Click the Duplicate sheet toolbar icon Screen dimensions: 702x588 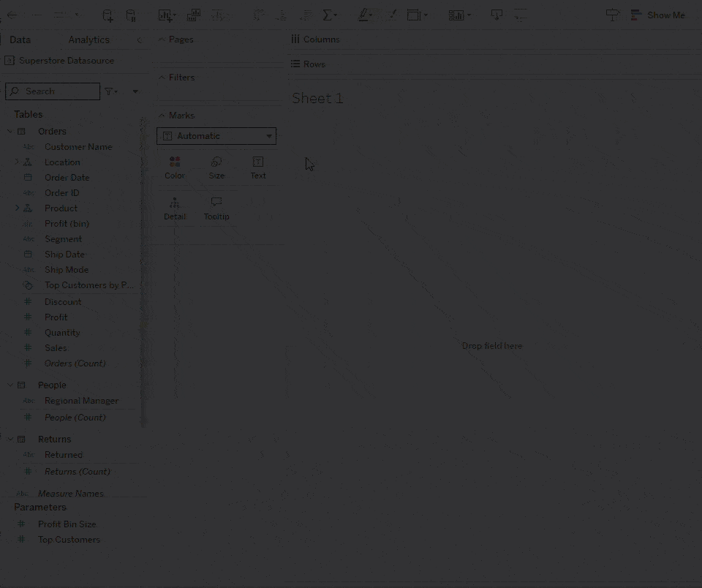[x=194, y=15]
